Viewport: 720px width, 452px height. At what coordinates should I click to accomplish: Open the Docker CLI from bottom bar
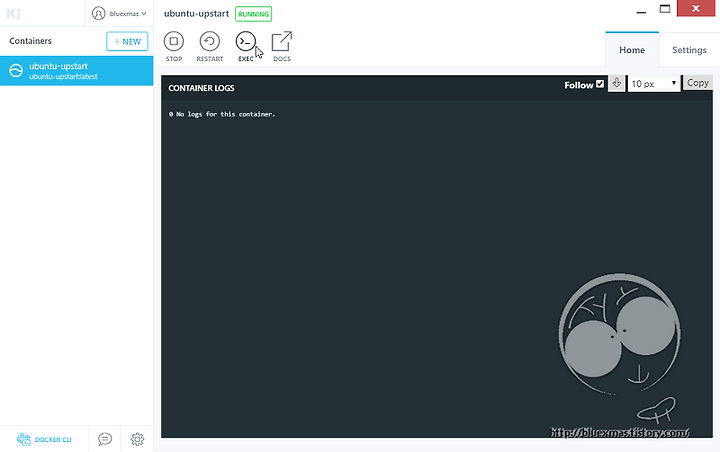tap(44, 440)
